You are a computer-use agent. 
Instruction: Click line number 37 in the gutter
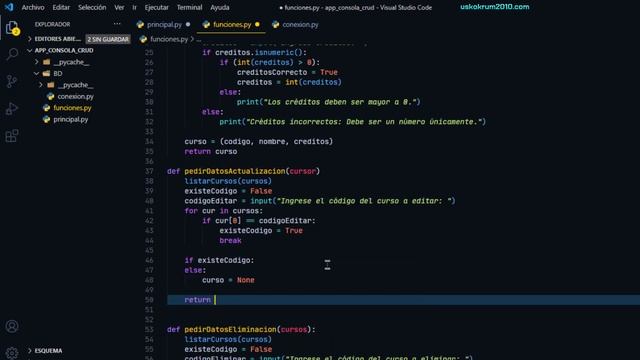[149, 171]
